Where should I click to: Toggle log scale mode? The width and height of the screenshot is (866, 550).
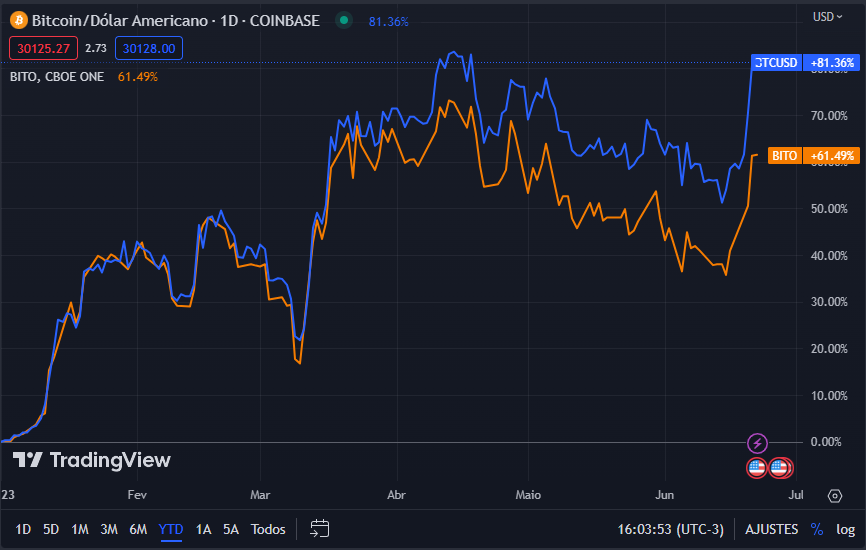(x=846, y=529)
